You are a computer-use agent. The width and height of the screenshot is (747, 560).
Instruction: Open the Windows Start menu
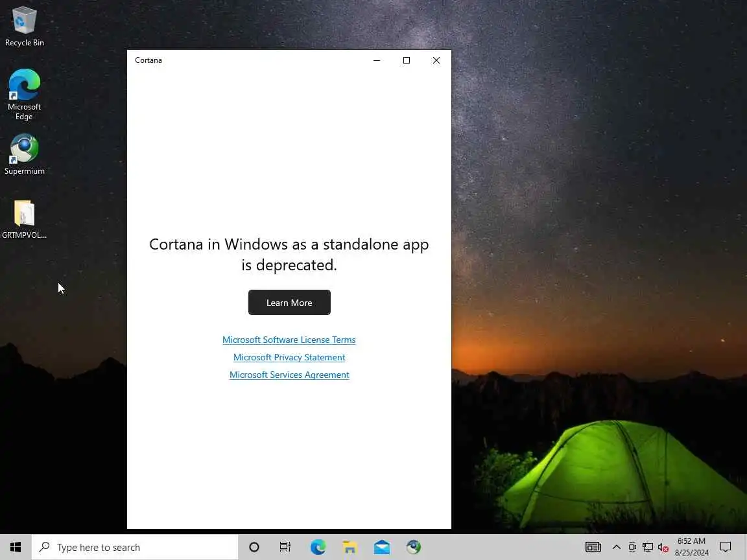pos(16,547)
